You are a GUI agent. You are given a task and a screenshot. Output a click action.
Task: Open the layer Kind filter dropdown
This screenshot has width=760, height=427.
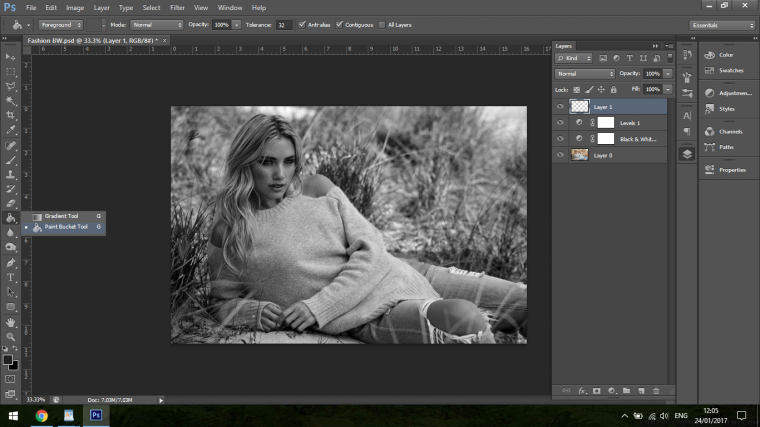tap(574, 58)
